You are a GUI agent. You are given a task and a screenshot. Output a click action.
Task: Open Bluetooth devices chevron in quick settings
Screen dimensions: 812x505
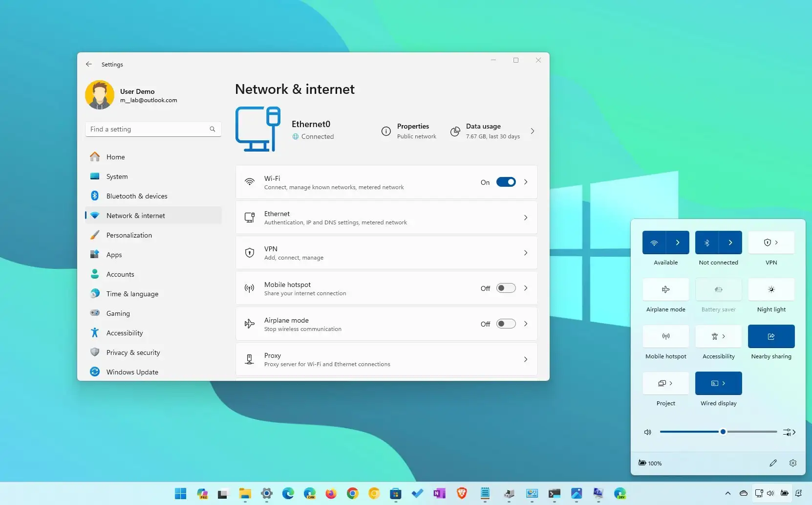730,242
